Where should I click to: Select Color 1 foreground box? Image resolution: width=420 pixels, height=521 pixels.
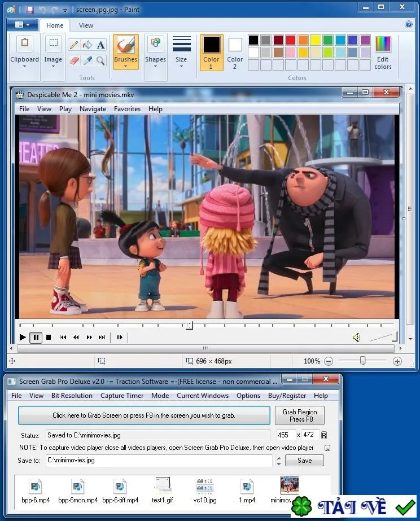coord(211,52)
